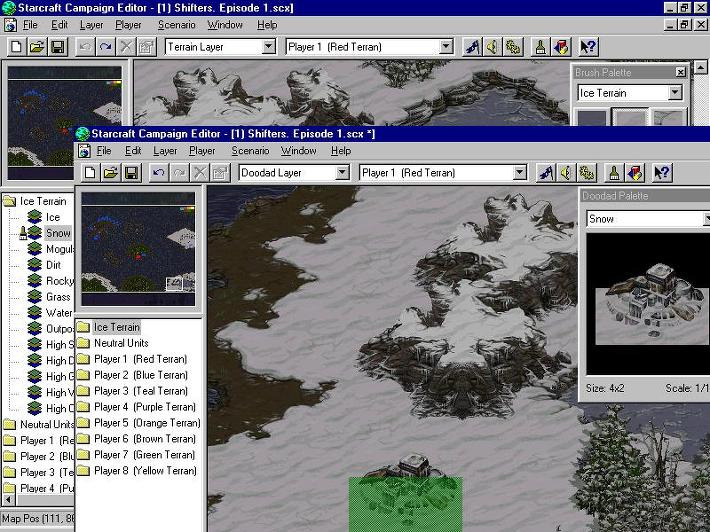Select Neutral Units folder in front window tree

[x=121, y=343]
